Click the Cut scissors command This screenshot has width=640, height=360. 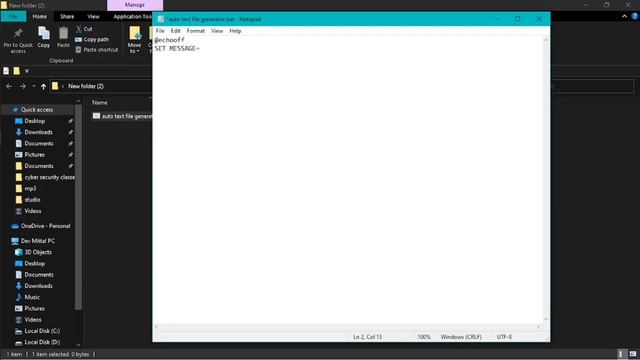(x=84, y=29)
